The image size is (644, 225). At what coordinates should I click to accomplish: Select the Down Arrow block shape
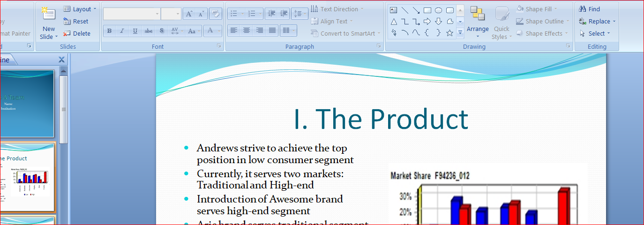click(x=439, y=22)
